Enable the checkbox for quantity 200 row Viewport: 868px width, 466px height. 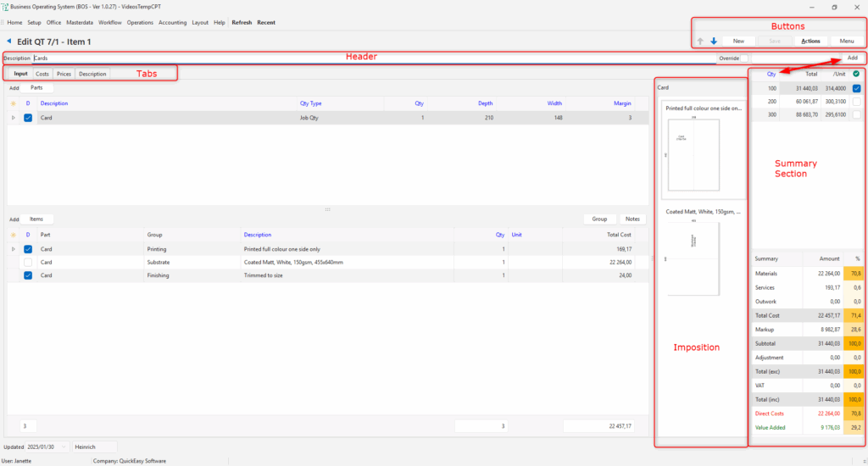(856, 101)
